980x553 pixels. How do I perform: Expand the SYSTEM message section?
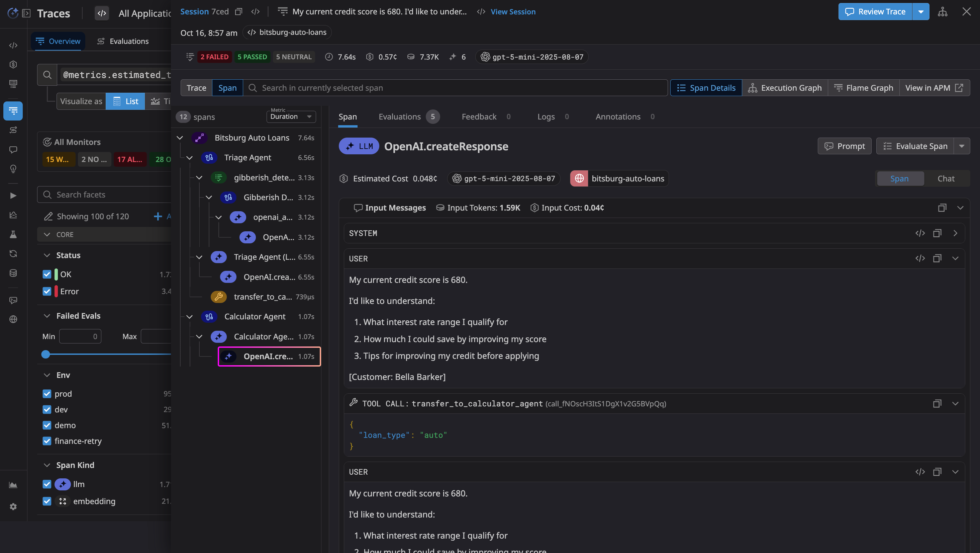955,233
